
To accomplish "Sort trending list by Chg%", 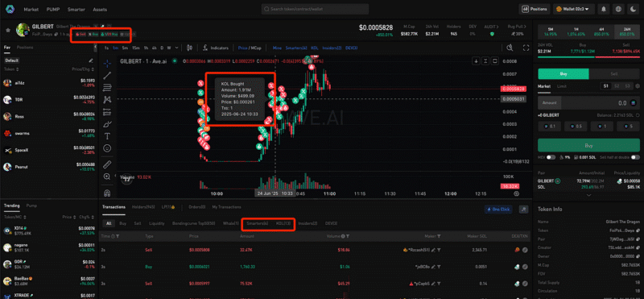I will point(87,217).
